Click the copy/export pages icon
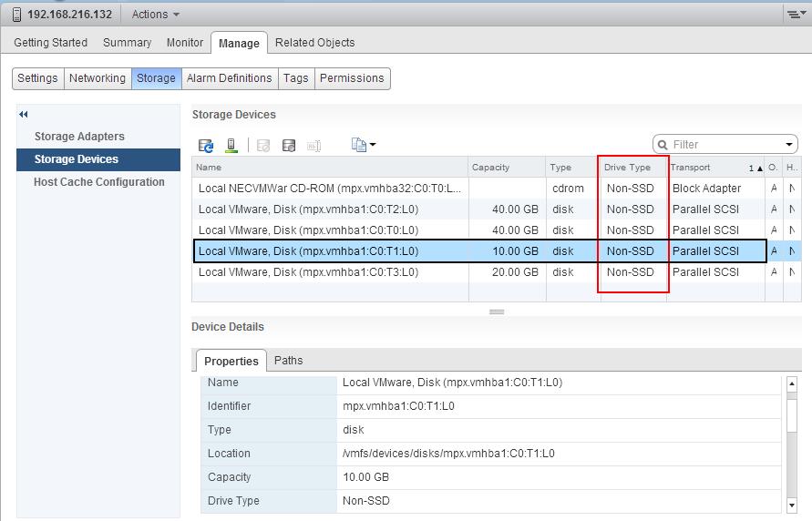This screenshot has width=812, height=521. click(359, 144)
